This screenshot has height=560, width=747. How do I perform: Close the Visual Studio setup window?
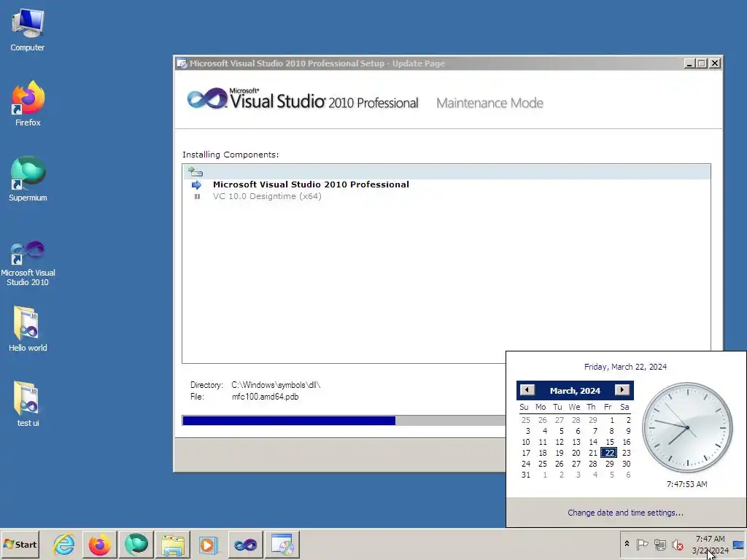coord(715,63)
